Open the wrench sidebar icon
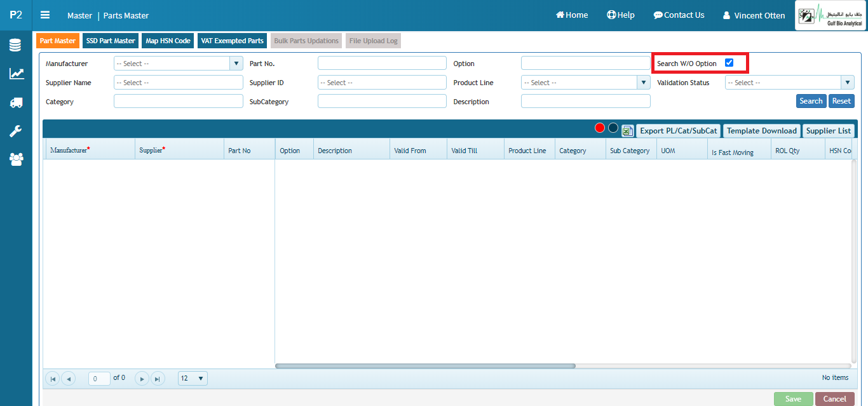This screenshot has width=868, height=406. pyautogui.click(x=16, y=131)
